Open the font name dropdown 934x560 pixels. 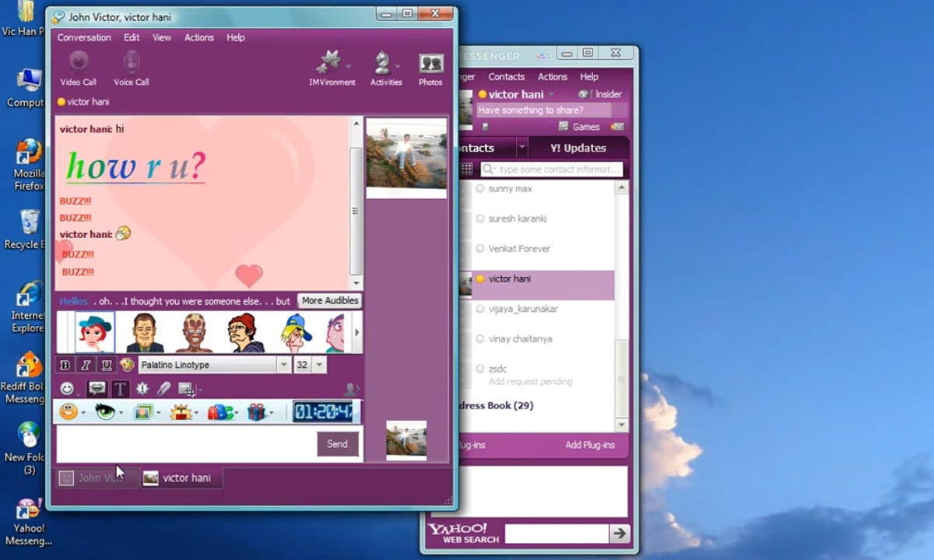[284, 365]
